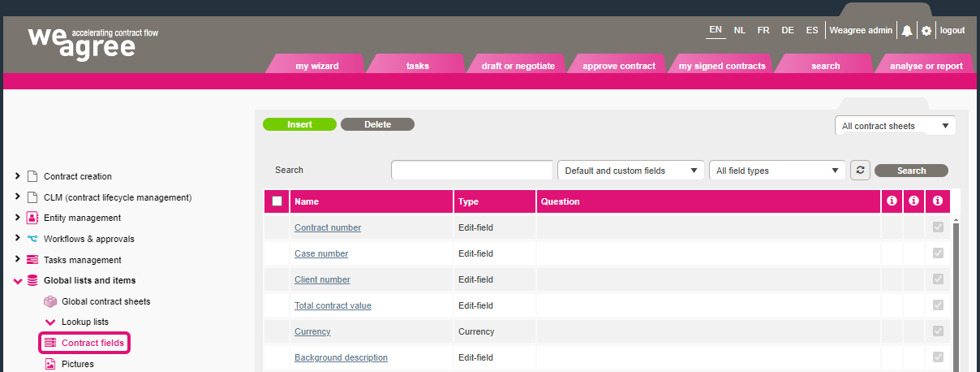This screenshot has height=372, width=980.
Task: Open the Currency field link
Action: tap(312, 331)
